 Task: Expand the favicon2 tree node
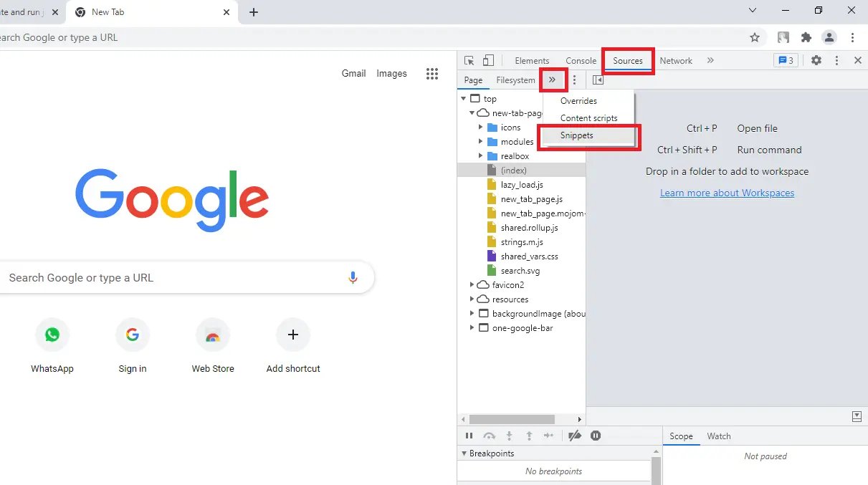pos(472,285)
